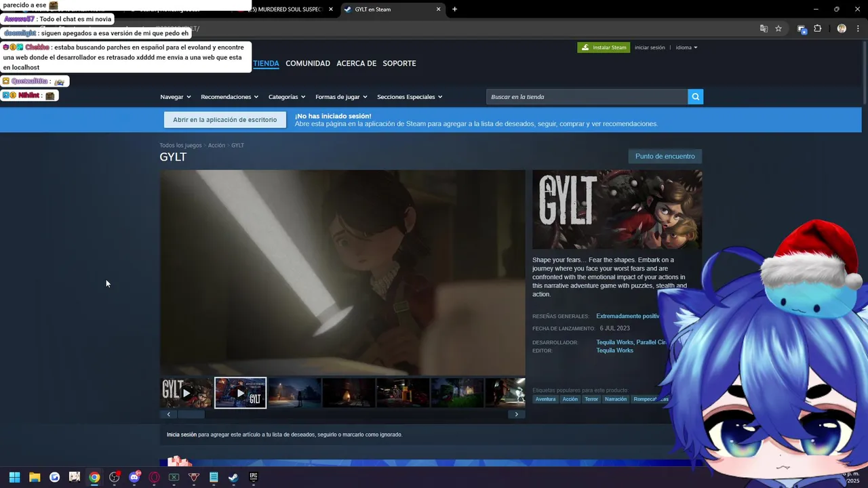868x488 pixels.
Task: Focus the Buscar en la tienda field
Action: [x=587, y=97]
